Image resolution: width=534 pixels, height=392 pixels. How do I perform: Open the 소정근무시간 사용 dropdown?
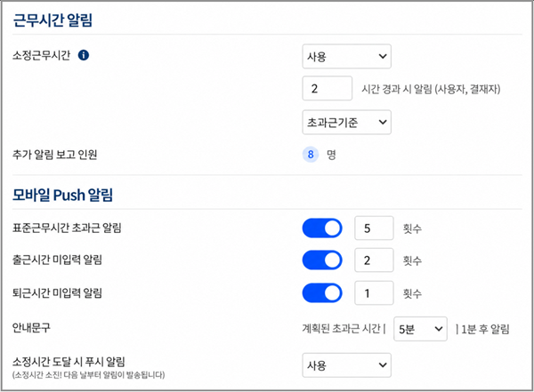click(x=346, y=56)
